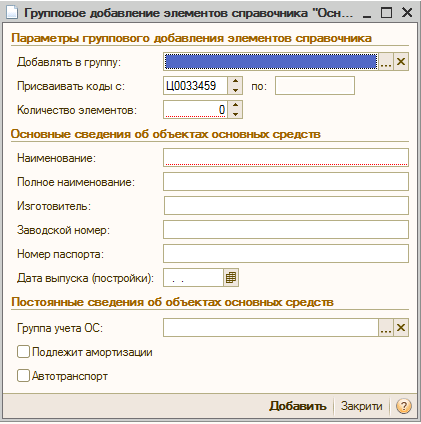The height and width of the screenshot is (424, 421).
Task: Open selection ellipsis for Группа учета ОС
Action: coord(386,328)
